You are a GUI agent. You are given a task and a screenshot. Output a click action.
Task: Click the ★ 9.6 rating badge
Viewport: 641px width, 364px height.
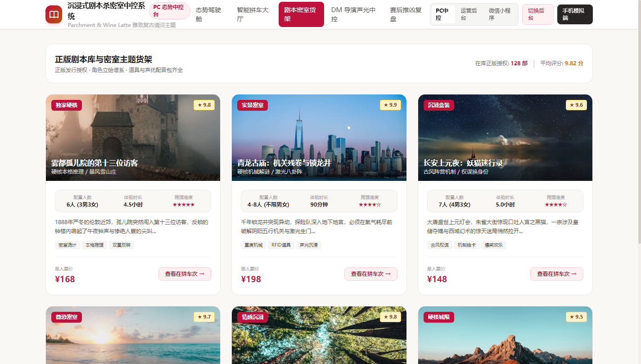pyautogui.click(x=576, y=105)
